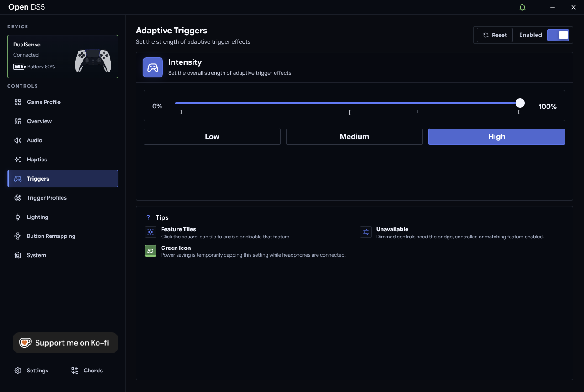The image size is (584, 392).
Task: Click the 100% intensity value
Action: click(x=547, y=107)
